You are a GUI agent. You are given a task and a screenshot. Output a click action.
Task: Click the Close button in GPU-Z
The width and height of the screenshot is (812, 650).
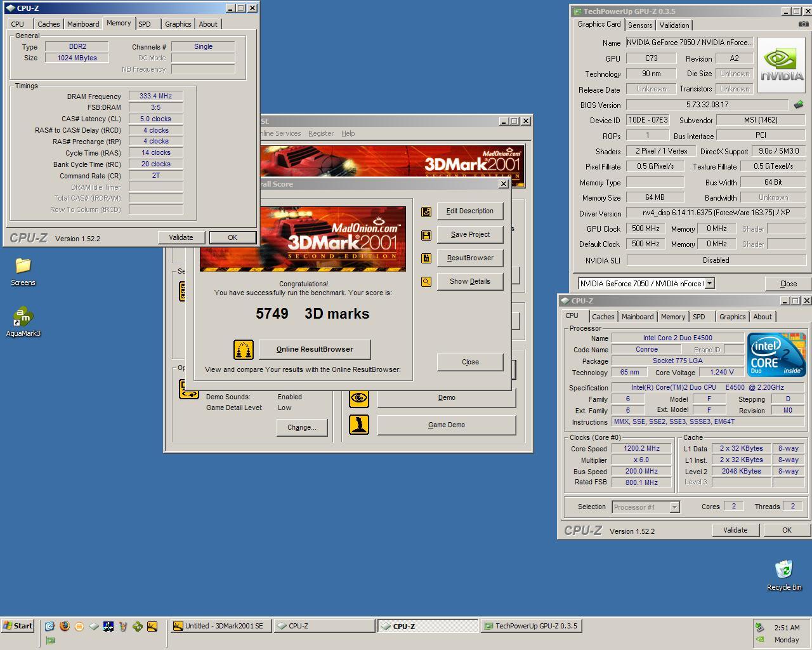pyautogui.click(x=789, y=284)
